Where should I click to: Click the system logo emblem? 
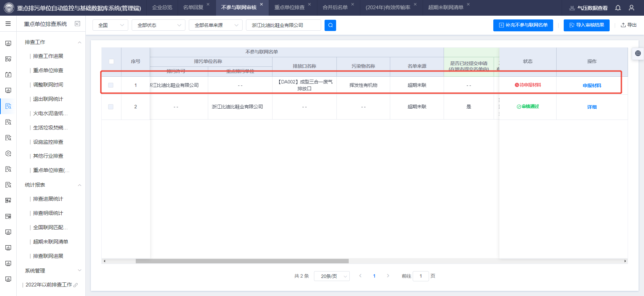(9, 7)
